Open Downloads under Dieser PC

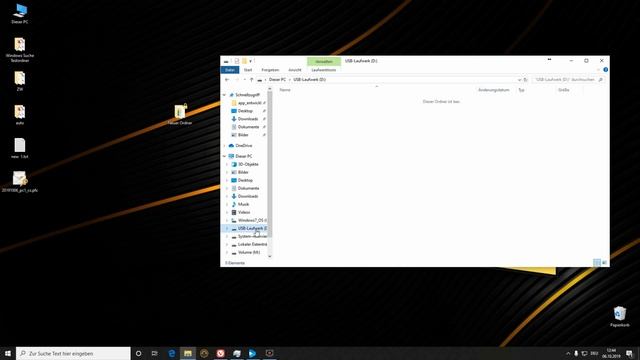248,196
